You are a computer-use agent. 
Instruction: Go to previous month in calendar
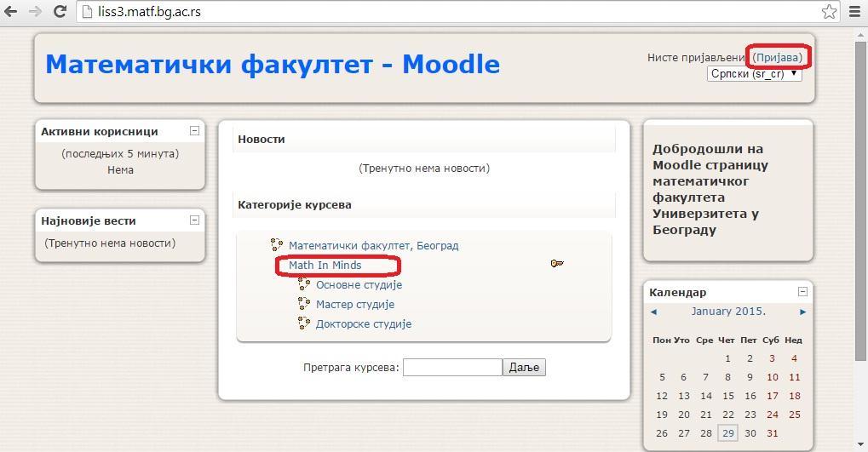pos(653,312)
